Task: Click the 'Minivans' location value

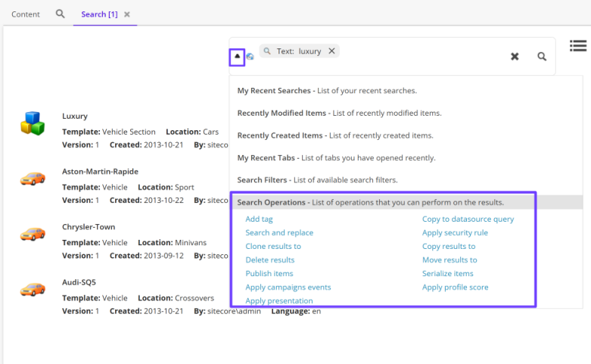Action: (x=191, y=243)
